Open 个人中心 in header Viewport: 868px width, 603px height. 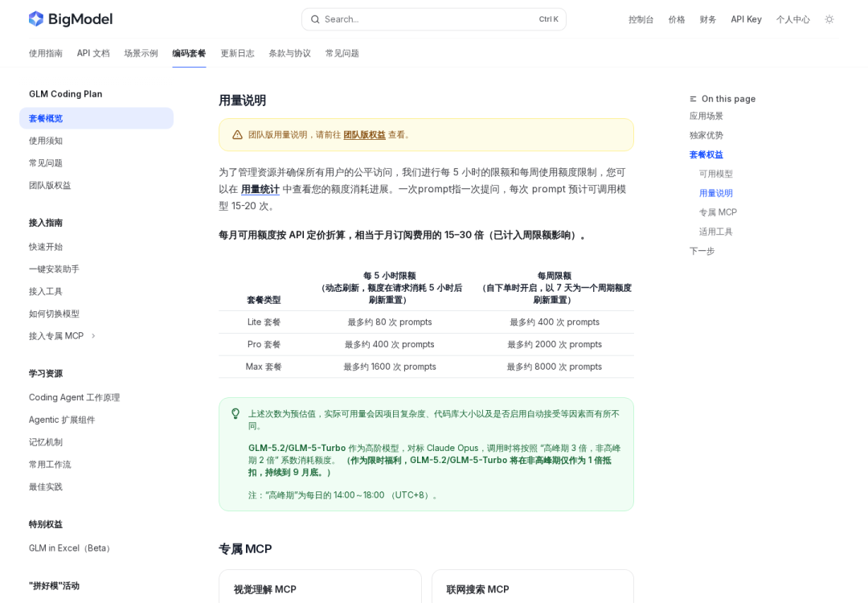[792, 19]
